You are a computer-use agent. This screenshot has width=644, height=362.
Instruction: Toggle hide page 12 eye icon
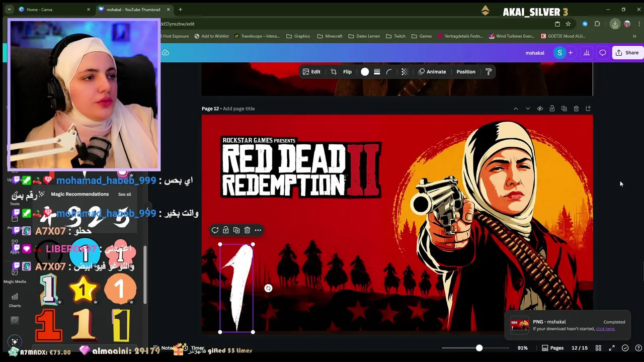point(540,109)
